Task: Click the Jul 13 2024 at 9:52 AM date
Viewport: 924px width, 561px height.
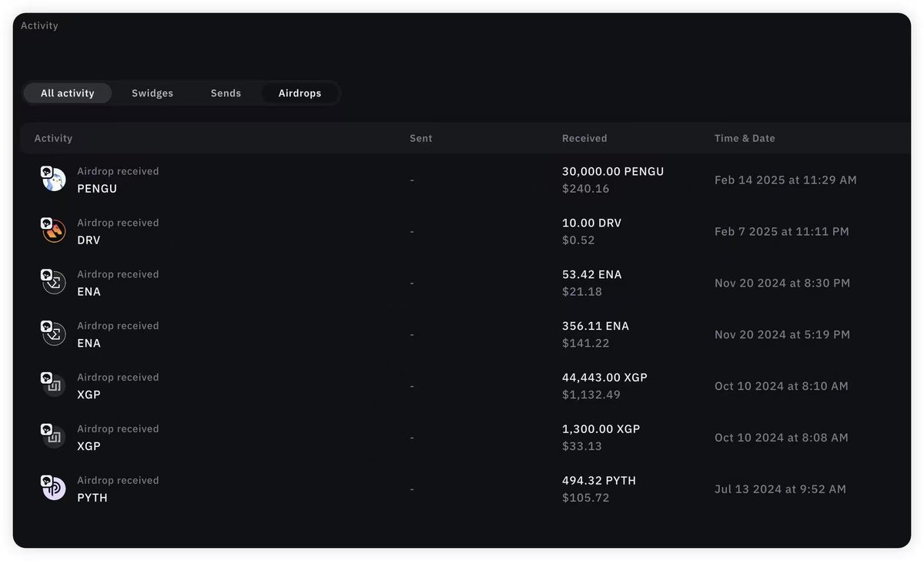Action: pyautogui.click(x=780, y=489)
